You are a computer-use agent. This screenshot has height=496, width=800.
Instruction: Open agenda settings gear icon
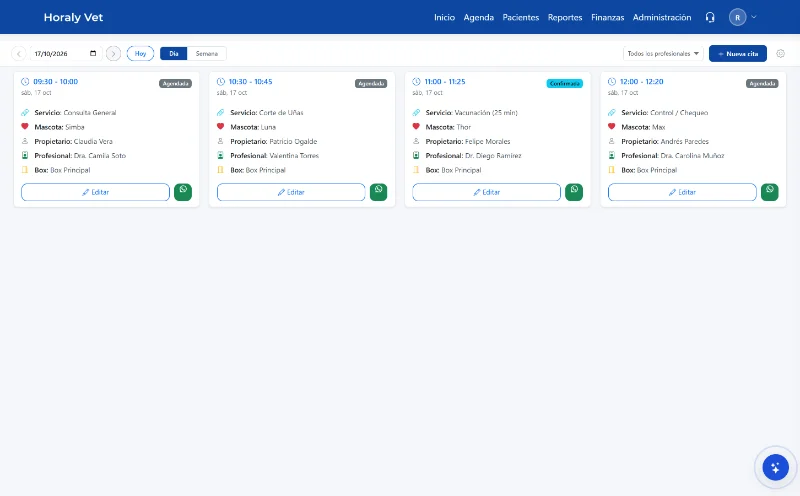click(x=780, y=54)
